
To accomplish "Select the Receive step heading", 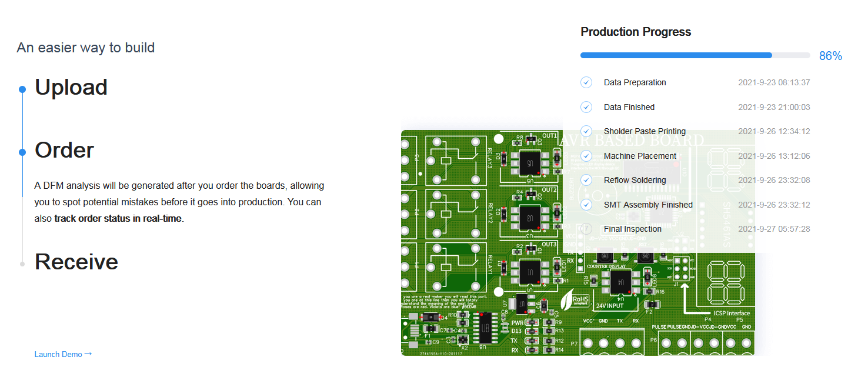I will 76,262.
